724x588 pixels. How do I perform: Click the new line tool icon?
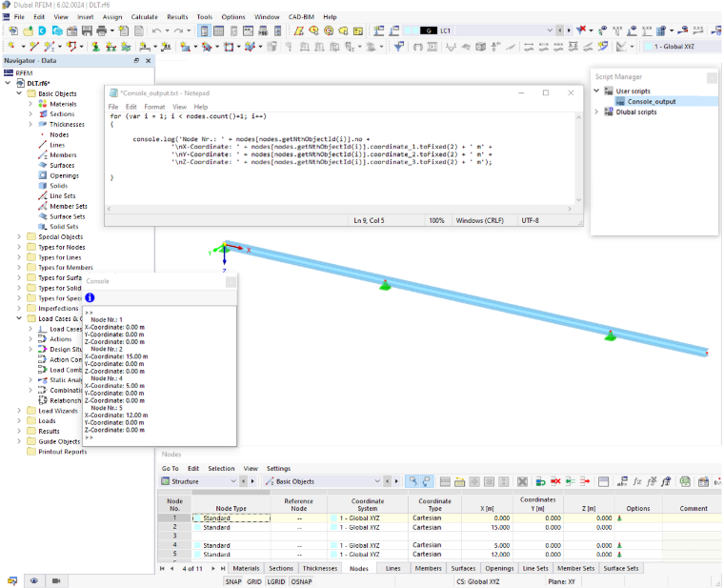pos(33,46)
